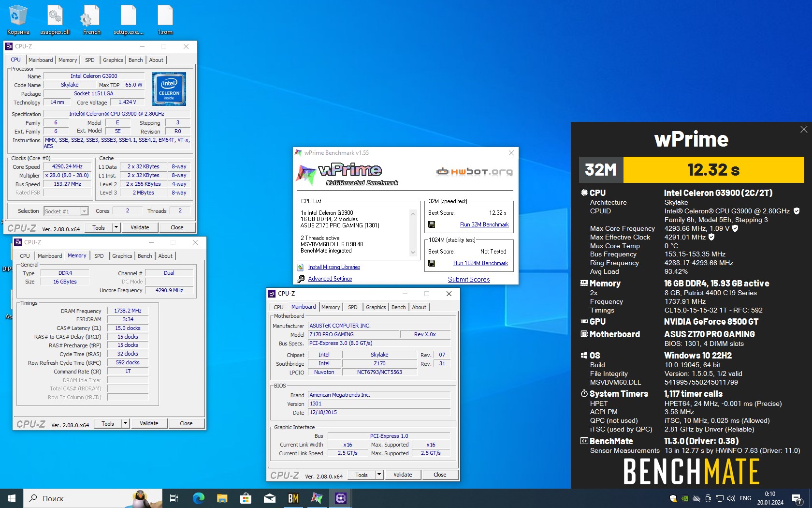Click the hwbot.org logo in wPrime
Screen dimensions: 812x508
(474, 171)
